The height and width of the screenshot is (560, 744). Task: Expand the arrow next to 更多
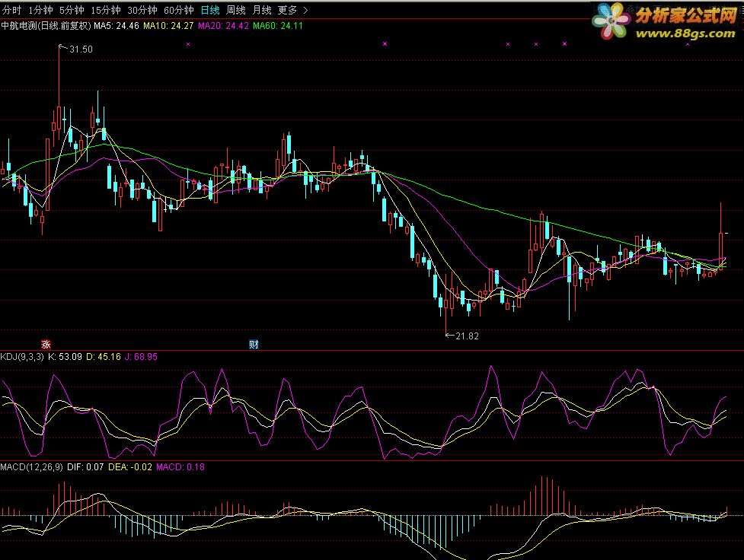tap(305, 10)
